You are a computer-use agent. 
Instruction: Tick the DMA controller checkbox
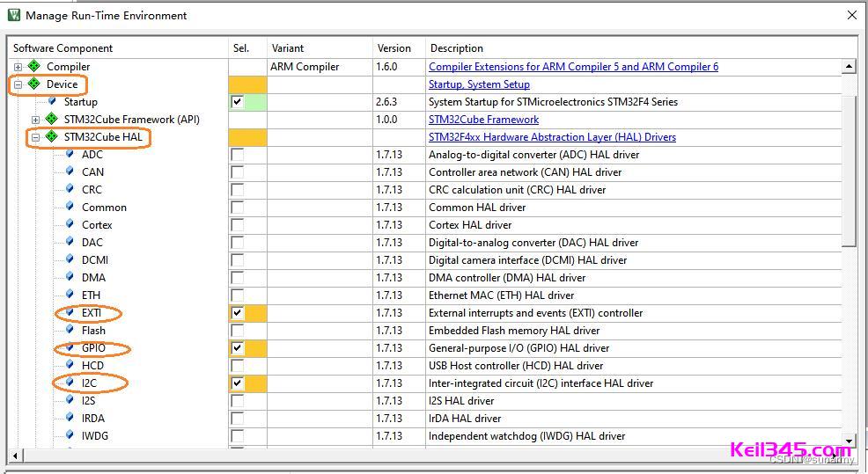click(x=237, y=278)
